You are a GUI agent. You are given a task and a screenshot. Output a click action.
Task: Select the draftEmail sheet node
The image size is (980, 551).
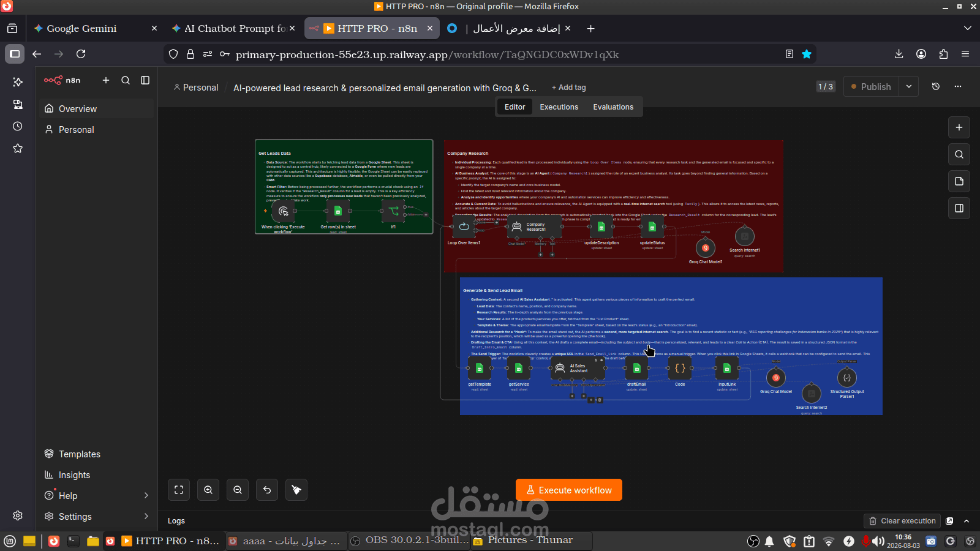pyautogui.click(x=636, y=368)
